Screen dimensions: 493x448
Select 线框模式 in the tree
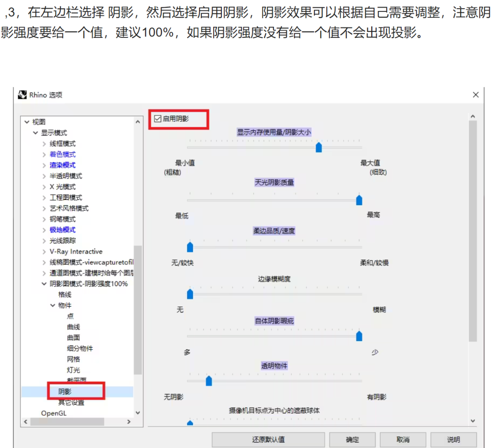(x=63, y=144)
